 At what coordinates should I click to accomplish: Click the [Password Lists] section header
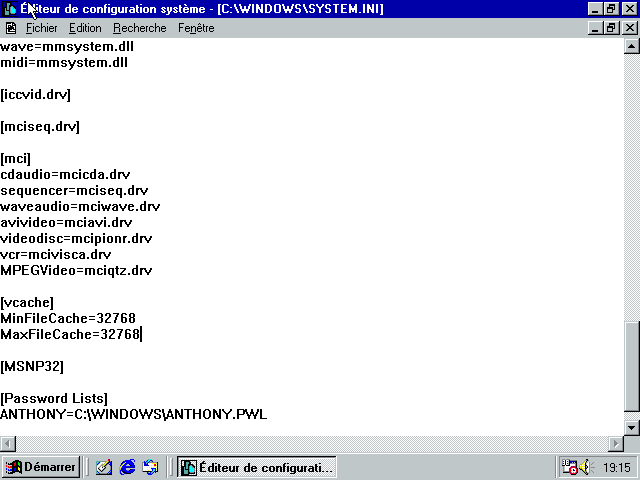54,398
